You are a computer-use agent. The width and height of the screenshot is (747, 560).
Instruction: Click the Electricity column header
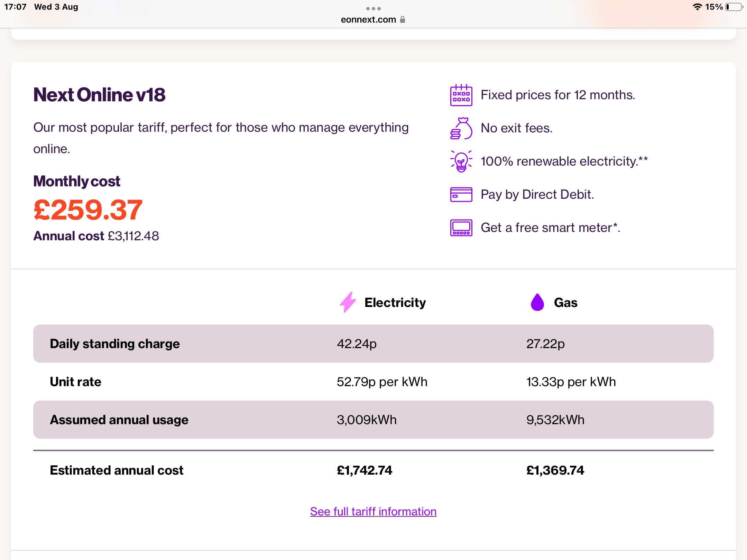pos(395,302)
